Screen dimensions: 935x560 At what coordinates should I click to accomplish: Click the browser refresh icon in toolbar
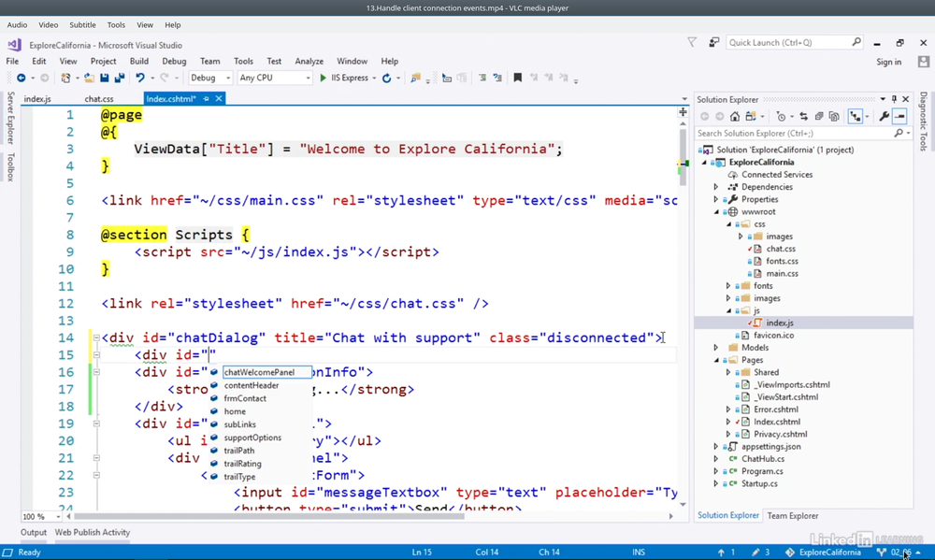(386, 79)
